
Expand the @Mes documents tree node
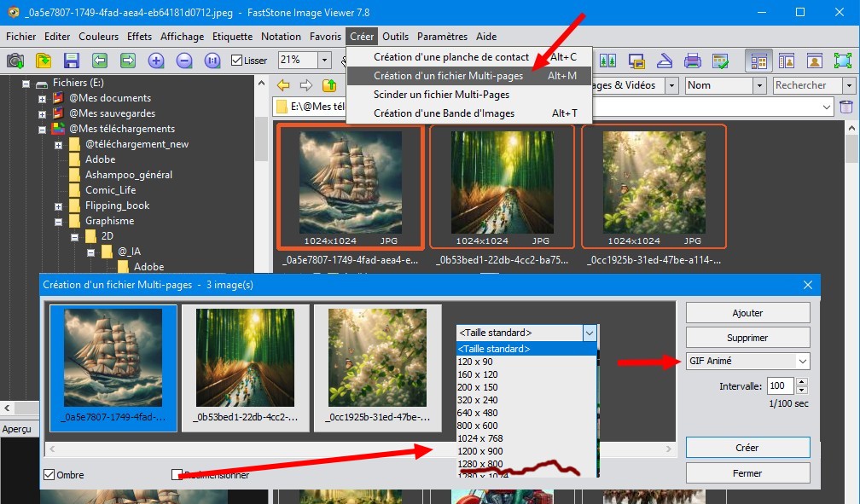[42, 99]
